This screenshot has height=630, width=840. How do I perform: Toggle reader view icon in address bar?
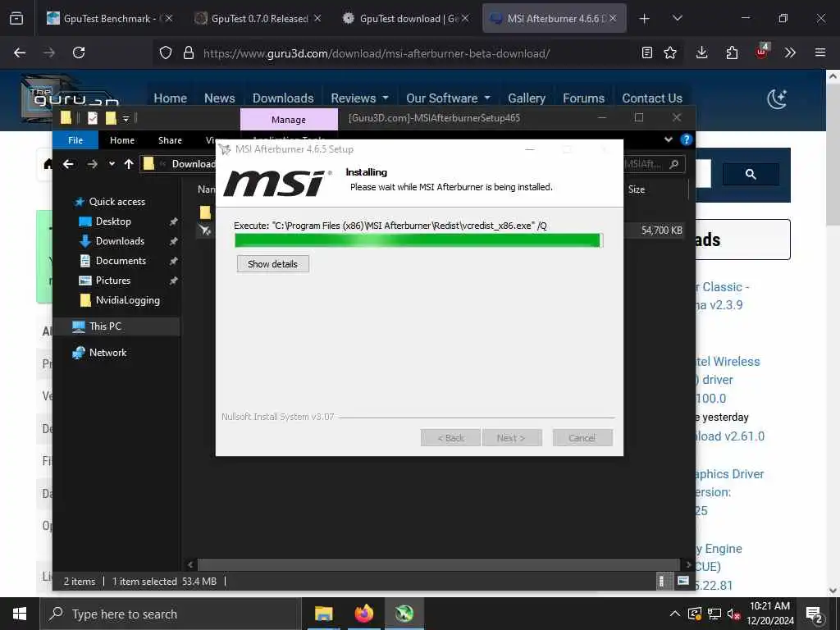coord(647,52)
